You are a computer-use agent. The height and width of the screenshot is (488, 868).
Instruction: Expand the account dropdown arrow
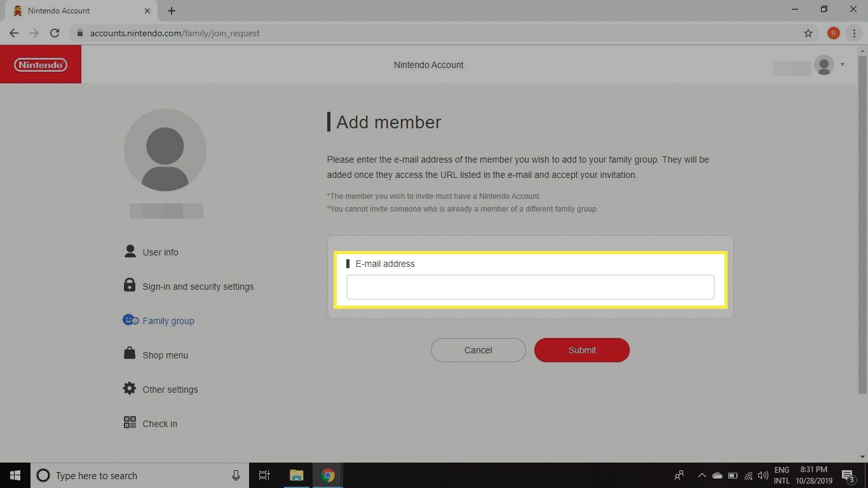click(x=843, y=64)
